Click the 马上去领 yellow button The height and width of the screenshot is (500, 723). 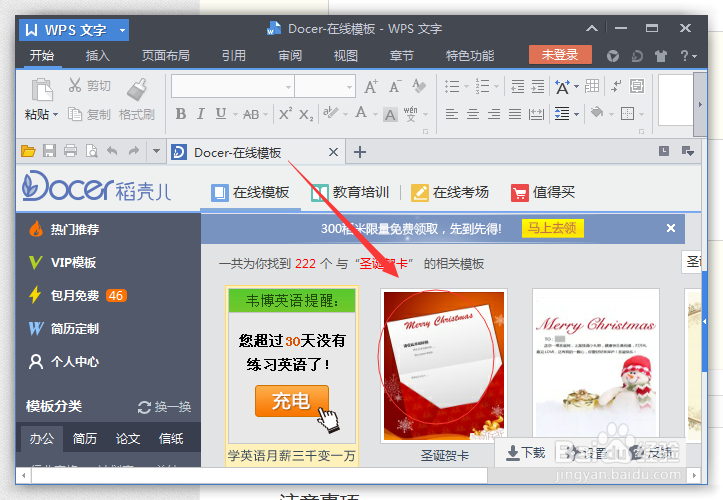pos(553,228)
